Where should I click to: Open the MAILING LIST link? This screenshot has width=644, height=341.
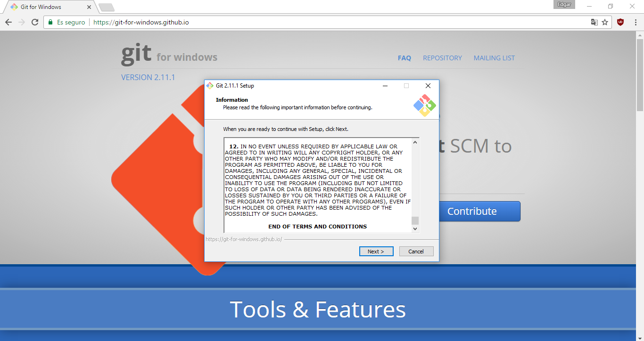tap(494, 58)
